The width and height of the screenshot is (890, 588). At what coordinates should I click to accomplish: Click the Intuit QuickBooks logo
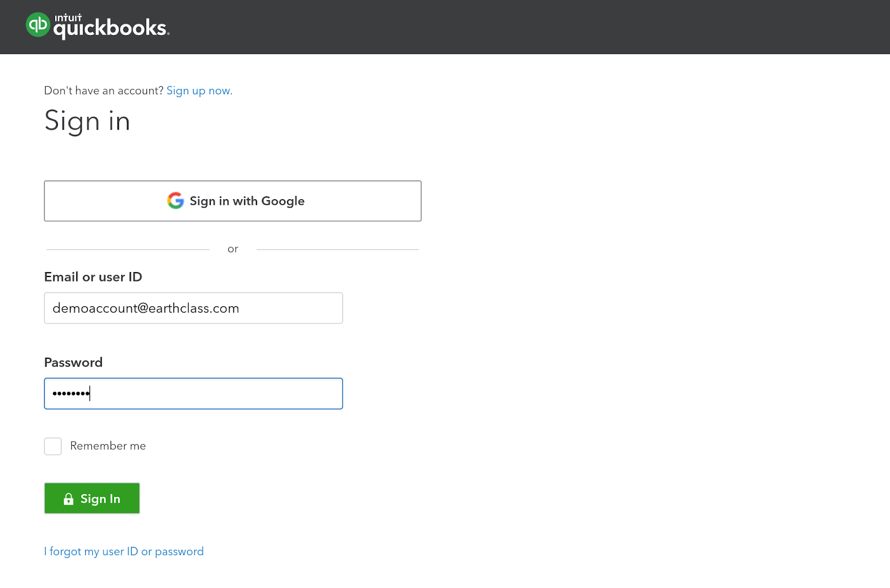[98, 26]
